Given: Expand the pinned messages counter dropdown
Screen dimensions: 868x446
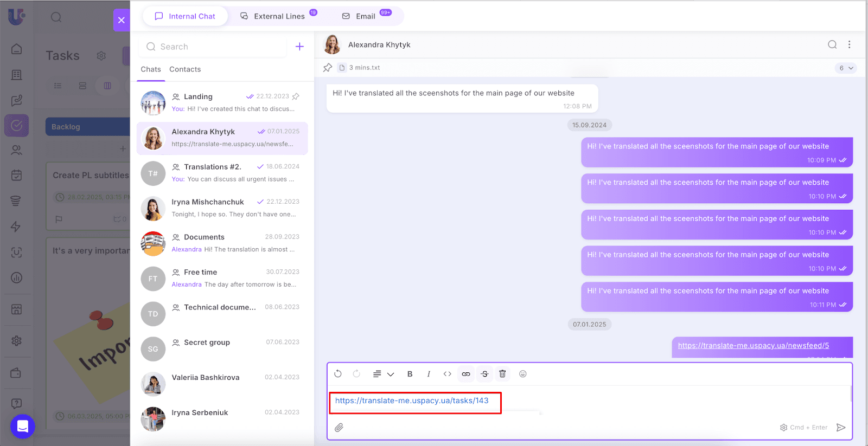Looking at the screenshot, I should click(846, 68).
